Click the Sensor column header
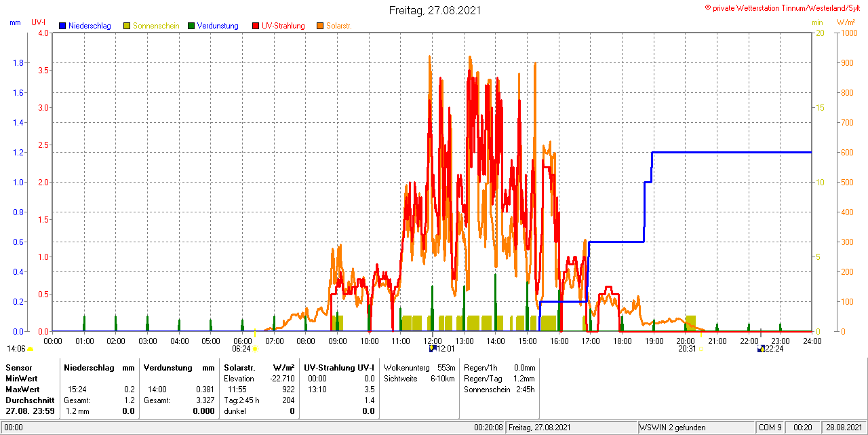 coord(18,367)
